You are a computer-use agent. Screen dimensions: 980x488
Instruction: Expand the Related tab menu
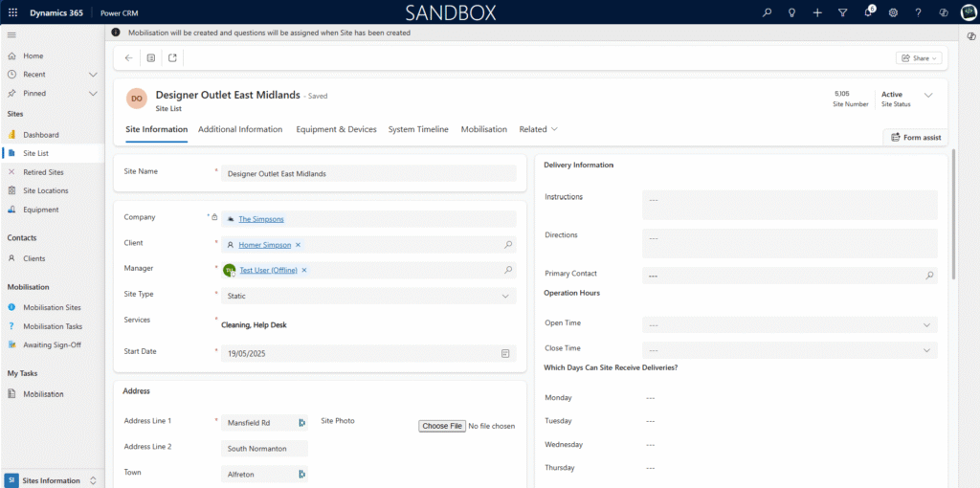pos(538,129)
